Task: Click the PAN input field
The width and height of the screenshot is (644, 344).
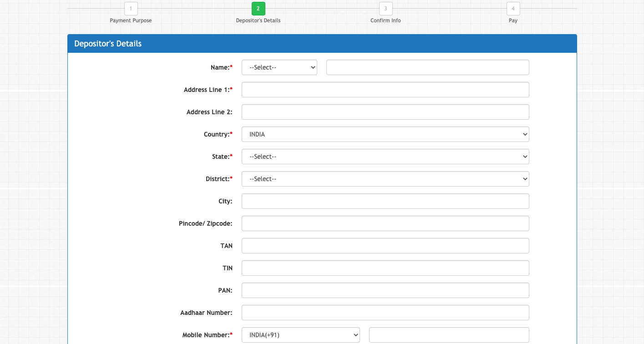Action: [385, 290]
